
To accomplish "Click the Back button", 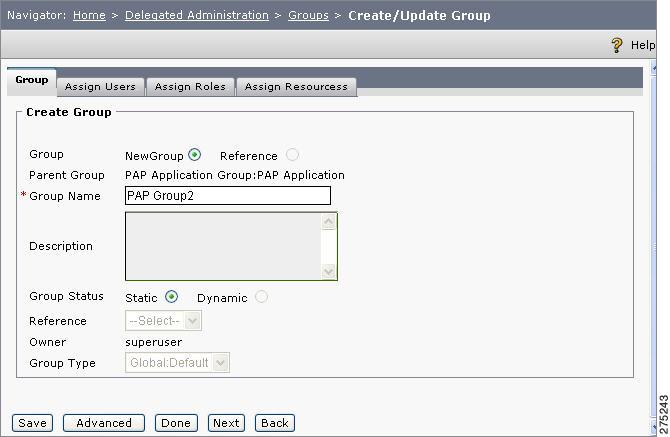I will [x=275, y=423].
